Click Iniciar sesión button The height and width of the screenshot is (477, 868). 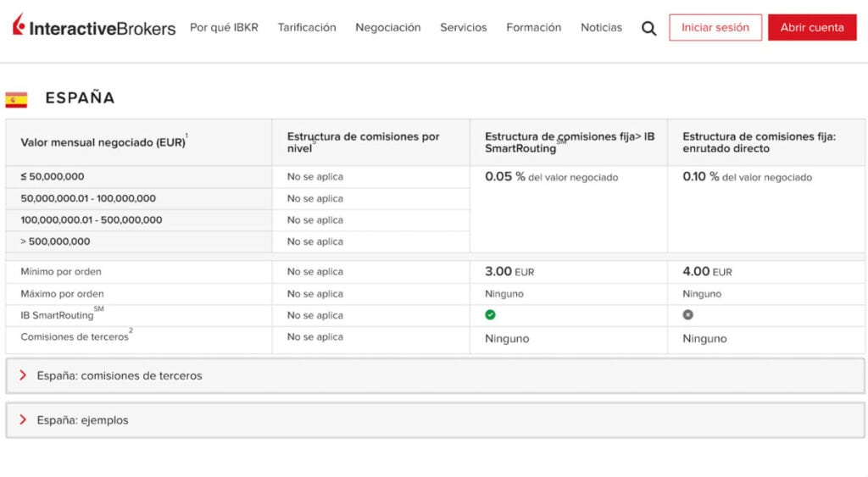[x=715, y=28]
